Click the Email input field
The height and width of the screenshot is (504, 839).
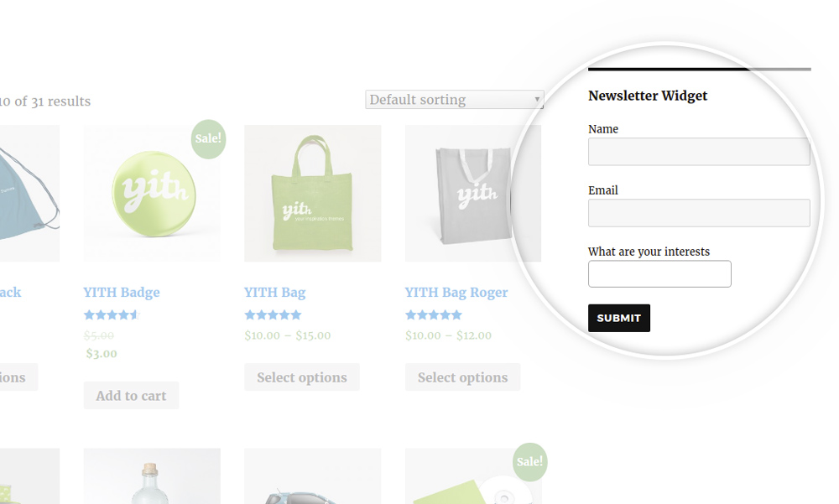click(x=699, y=213)
